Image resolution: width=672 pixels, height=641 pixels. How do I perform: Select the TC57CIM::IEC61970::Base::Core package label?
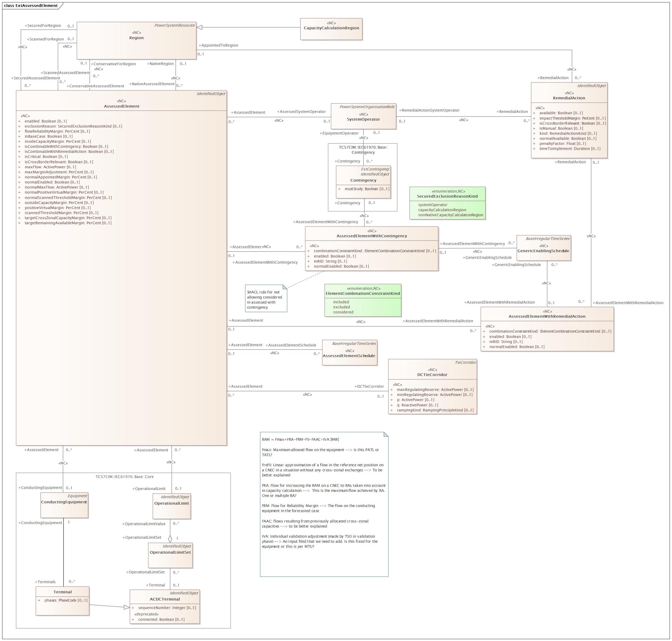tap(124, 477)
